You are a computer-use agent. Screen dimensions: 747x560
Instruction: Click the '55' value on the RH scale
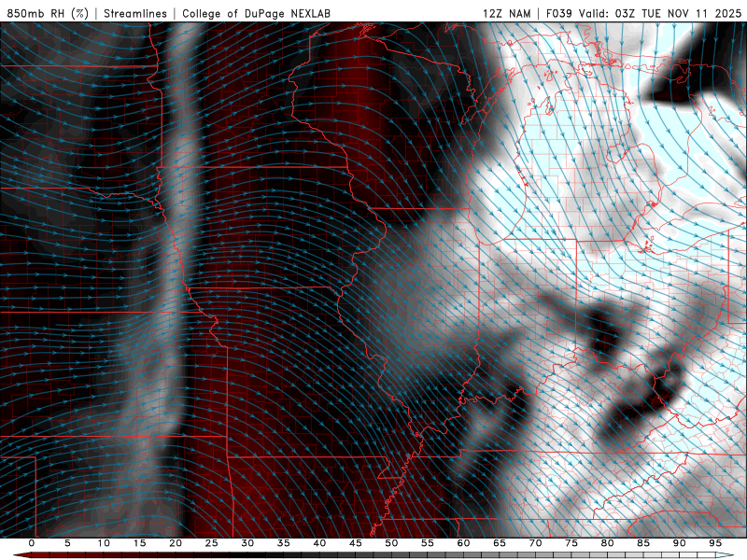pyautogui.click(x=428, y=543)
